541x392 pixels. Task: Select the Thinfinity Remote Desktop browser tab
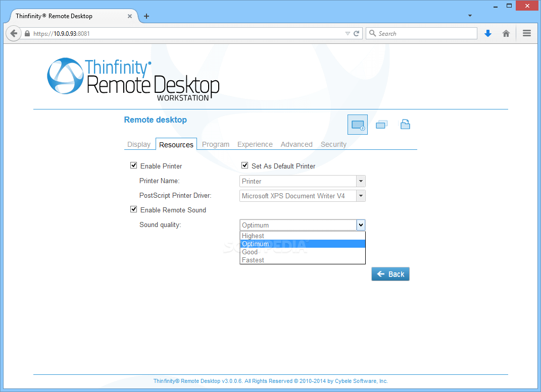point(71,16)
